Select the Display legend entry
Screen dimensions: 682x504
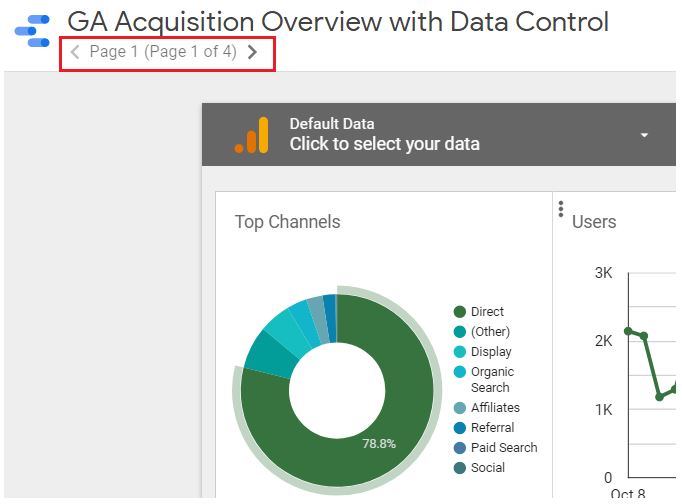point(483,352)
